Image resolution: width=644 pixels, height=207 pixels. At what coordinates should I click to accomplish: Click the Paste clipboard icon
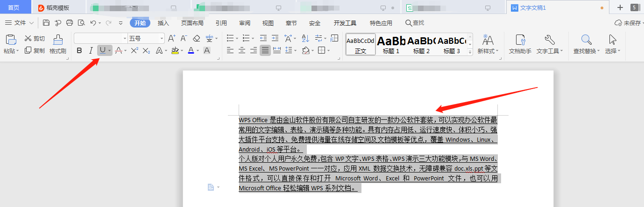[10, 39]
